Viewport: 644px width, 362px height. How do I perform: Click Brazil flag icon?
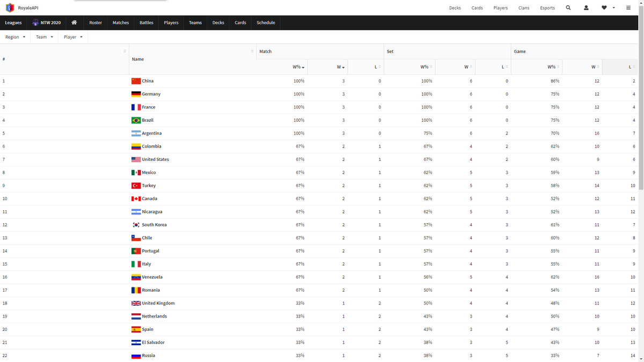136,120
